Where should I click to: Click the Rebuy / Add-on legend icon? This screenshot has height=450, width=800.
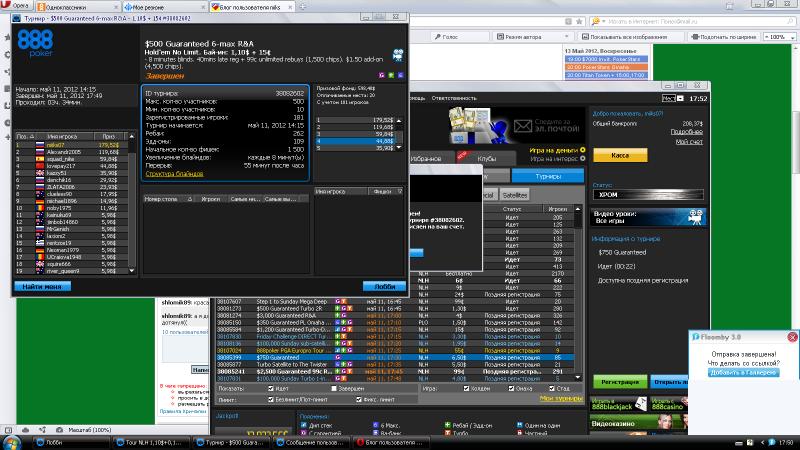coord(447,425)
